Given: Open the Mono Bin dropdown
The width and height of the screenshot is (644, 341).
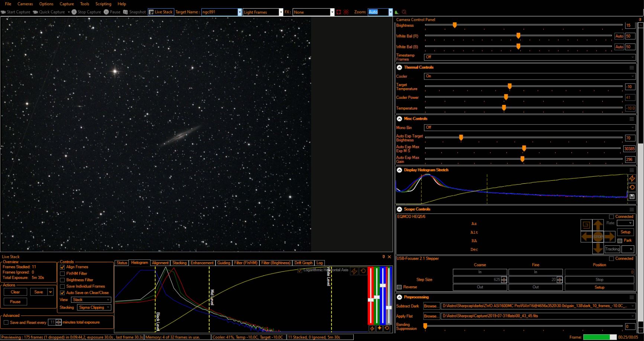Looking at the screenshot, I should (530, 128).
